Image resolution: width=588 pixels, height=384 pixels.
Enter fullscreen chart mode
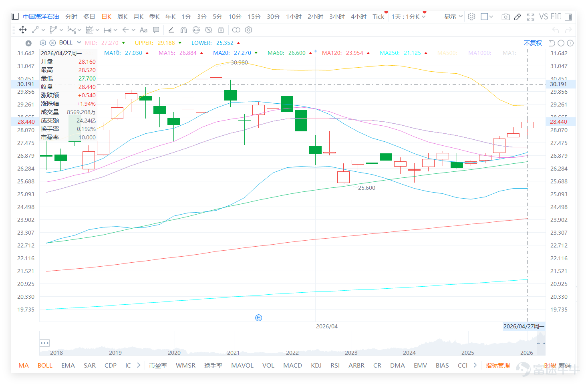(531, 16)
